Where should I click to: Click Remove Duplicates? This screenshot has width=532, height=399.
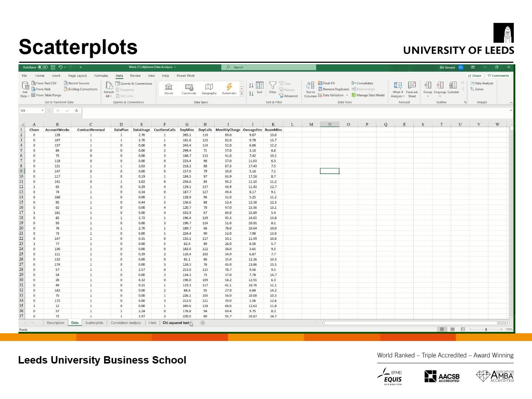coord(334,89)
